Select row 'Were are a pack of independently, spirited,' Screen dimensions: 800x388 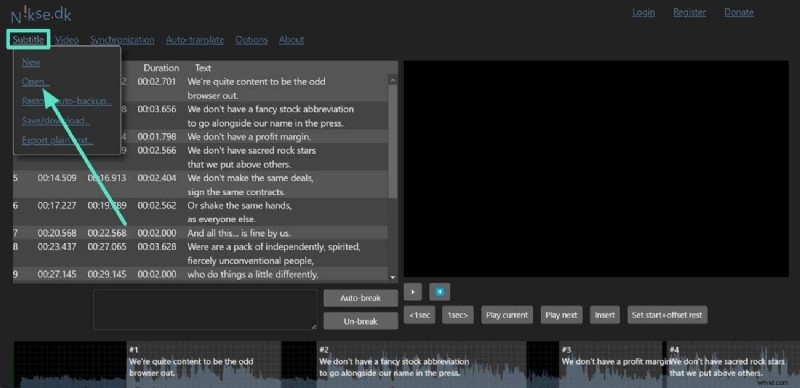tap(201, 254)
